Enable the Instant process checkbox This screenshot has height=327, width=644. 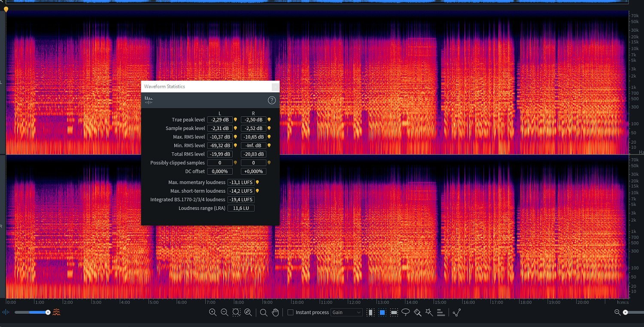[290, 312]
